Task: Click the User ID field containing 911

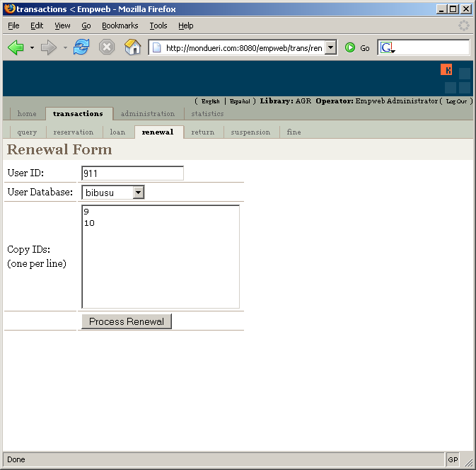Action: point(133,173)
